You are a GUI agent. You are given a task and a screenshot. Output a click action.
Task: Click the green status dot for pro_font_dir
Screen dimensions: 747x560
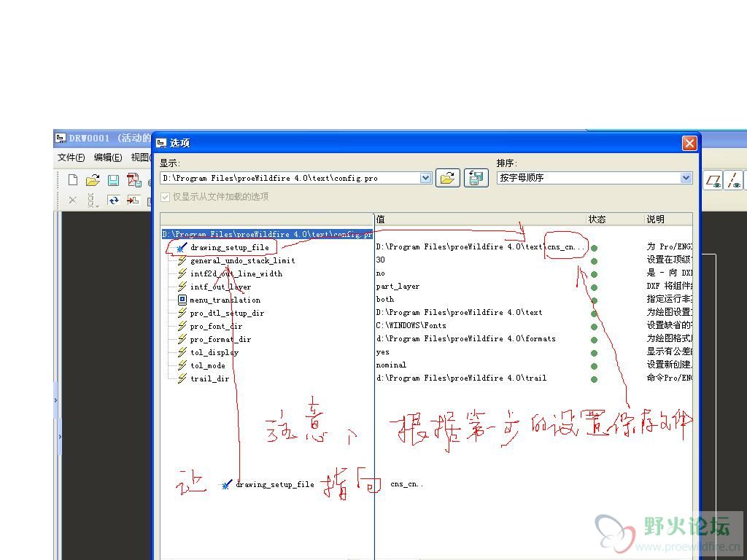(594, 327)
